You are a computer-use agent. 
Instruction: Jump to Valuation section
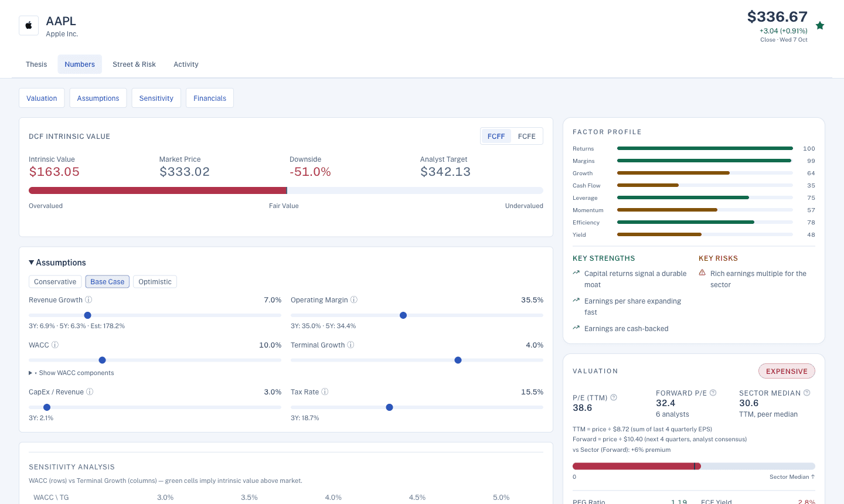[42, 98]
